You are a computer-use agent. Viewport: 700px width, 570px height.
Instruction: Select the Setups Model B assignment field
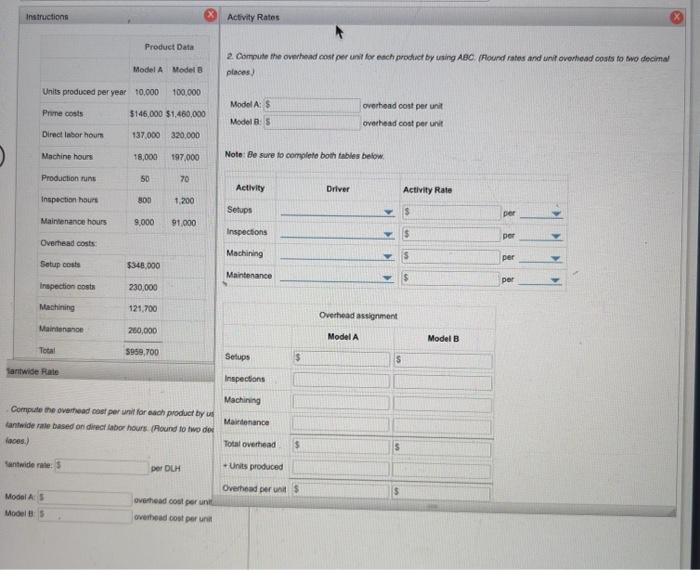[x=443, y=360]
